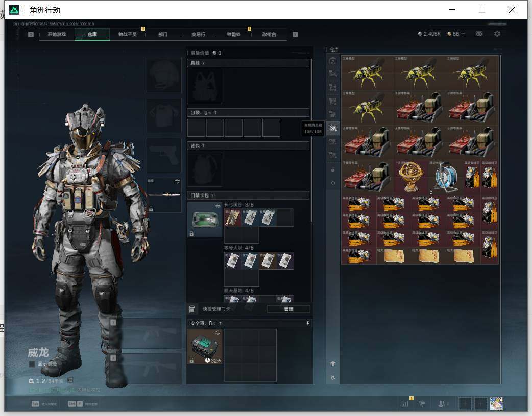Click the statistics chart icon at bottom
The image size is (532, 416).
pos(405,403)
